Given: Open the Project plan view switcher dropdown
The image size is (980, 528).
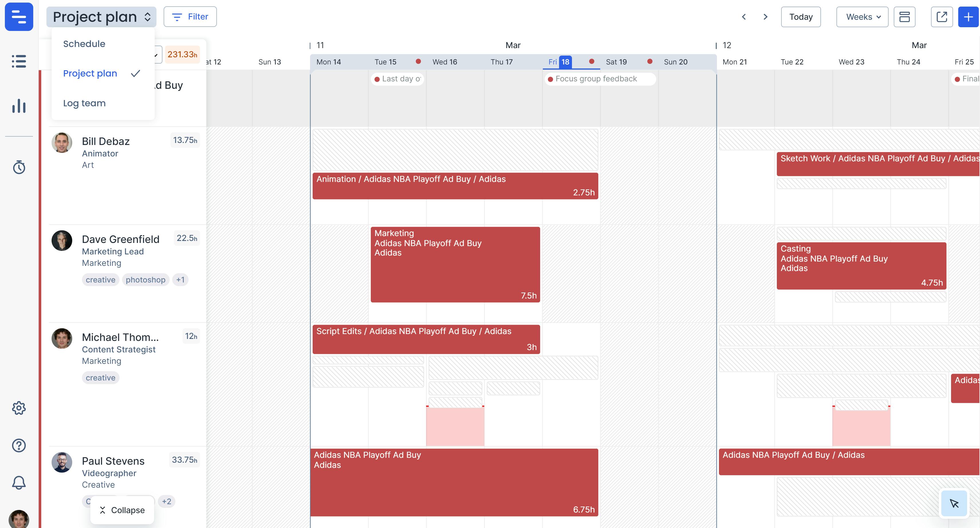Looking at the screenshot, I should pos(101,16).
